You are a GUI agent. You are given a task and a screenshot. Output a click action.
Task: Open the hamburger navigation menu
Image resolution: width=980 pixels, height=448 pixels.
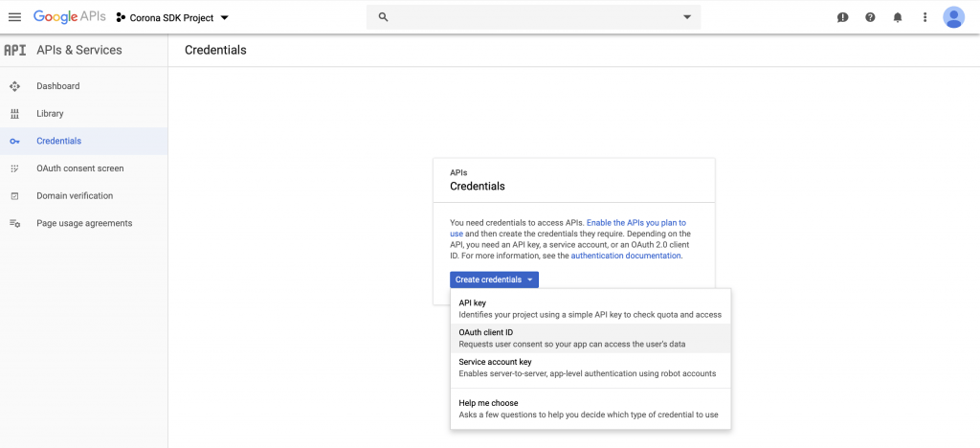click(14, 17)
